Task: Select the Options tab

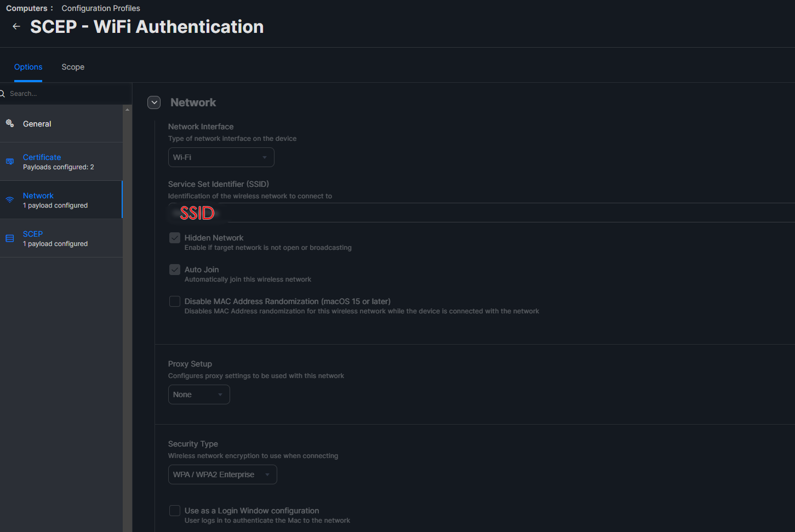Action: point(28,67)
